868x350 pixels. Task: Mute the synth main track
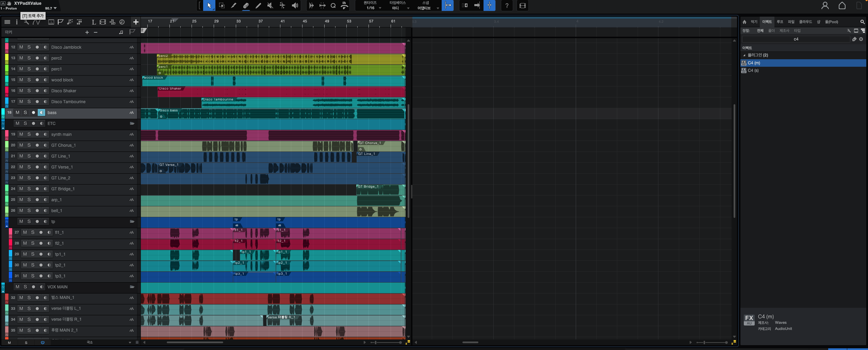tap(21, 134)
